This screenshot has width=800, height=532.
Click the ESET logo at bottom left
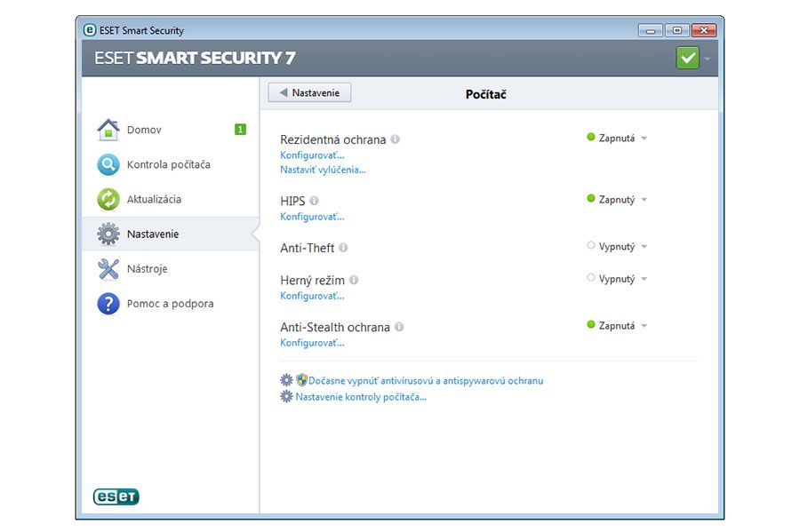click(116, 496)
